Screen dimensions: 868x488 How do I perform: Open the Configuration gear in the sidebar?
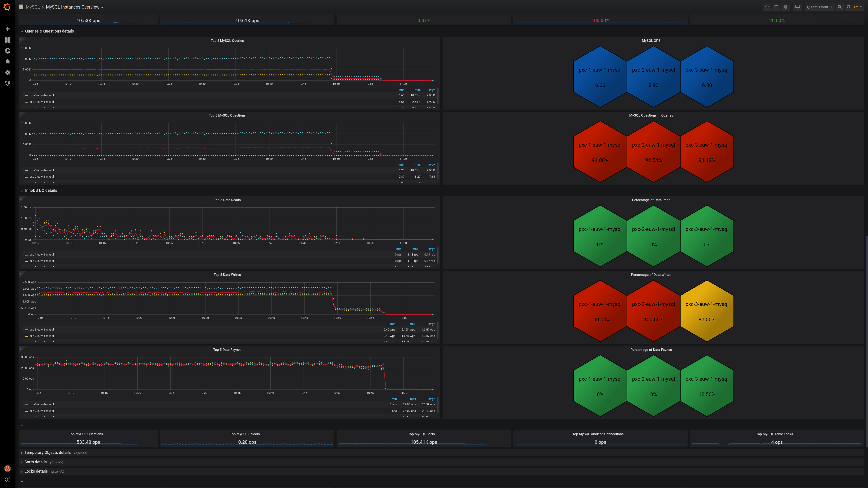[7, 72]
